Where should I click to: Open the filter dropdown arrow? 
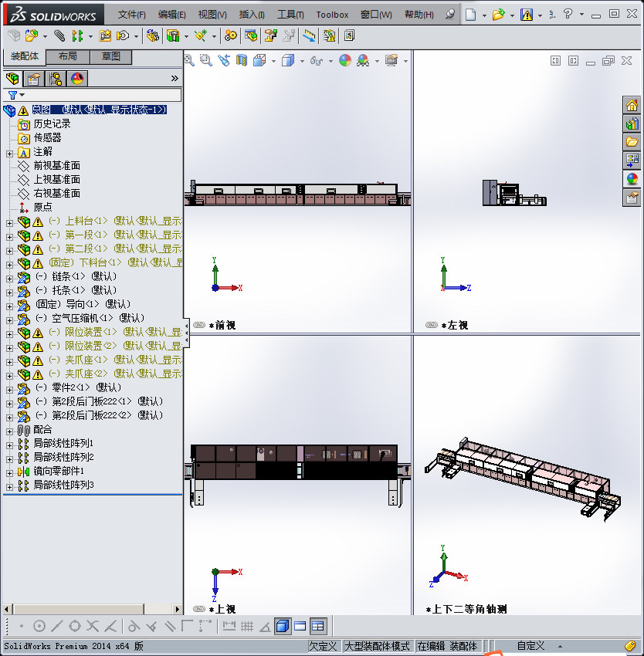[22, 95]
